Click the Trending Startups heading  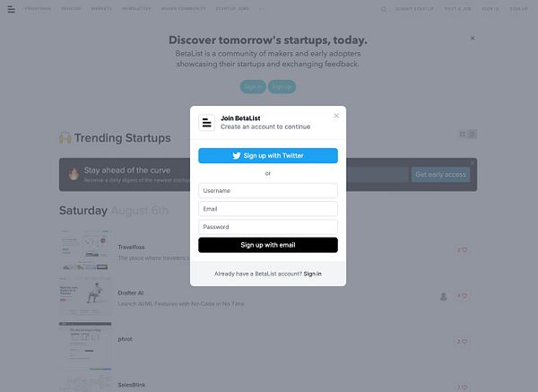pos(123,138)
